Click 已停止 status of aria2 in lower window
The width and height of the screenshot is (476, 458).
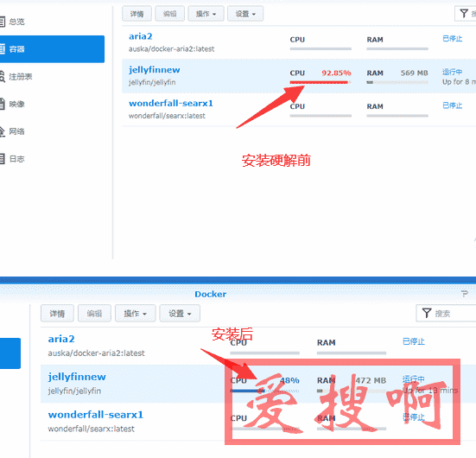(x=414, y=341)
